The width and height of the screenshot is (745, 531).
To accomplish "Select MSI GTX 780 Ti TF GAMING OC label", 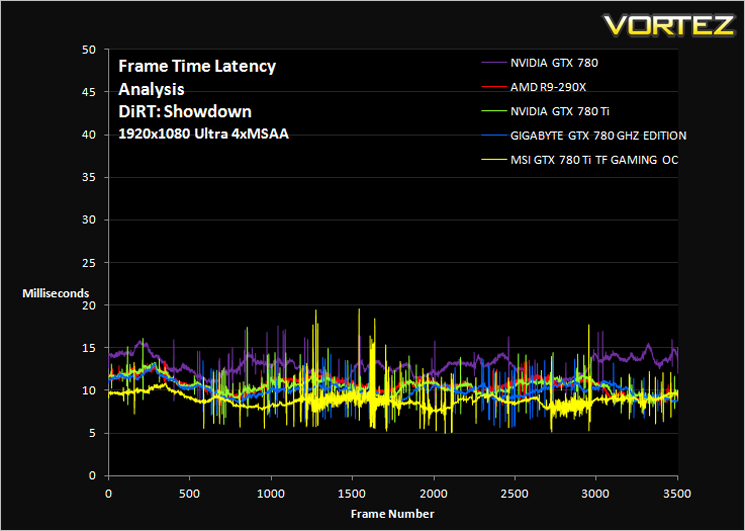I will (594, 161).
